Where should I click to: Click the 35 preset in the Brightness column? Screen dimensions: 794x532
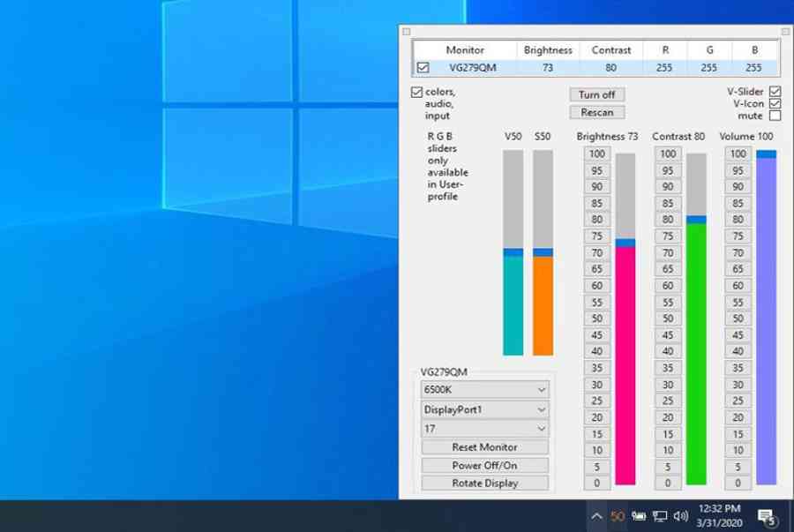tap(597, 368)
